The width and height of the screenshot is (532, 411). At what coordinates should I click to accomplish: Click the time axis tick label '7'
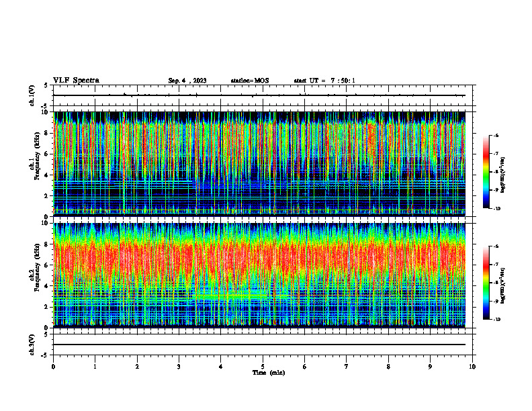coord(347,367)
